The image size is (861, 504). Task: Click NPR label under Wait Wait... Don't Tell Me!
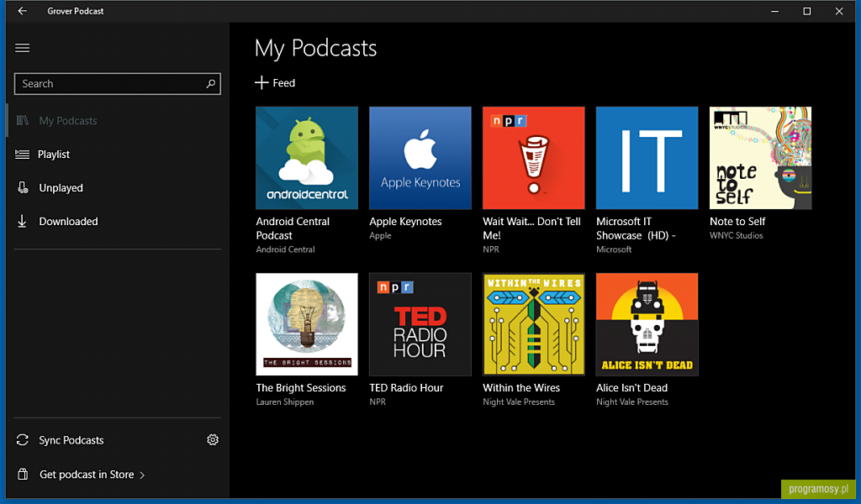[491, 249]
